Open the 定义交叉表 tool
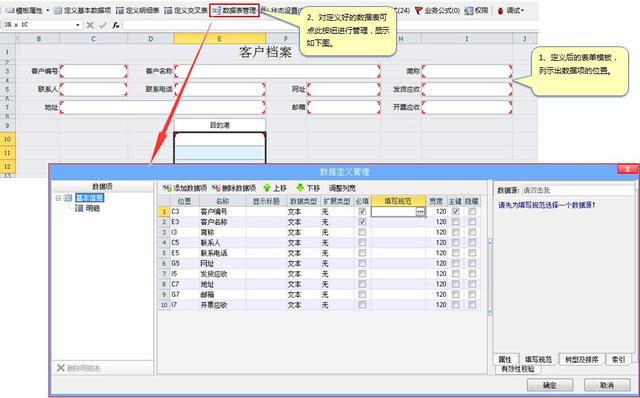640x398 pixels. (186, 11)
